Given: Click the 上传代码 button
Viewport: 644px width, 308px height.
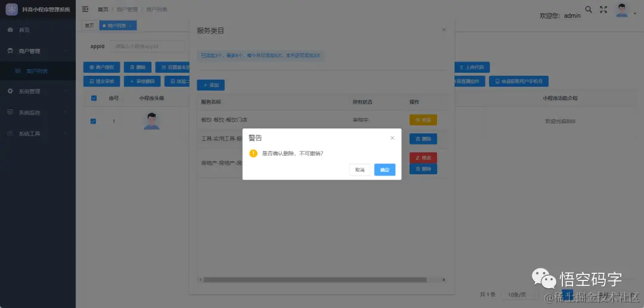Looking at the screenshot, I should pyautogui.click(x=472, y=67).
